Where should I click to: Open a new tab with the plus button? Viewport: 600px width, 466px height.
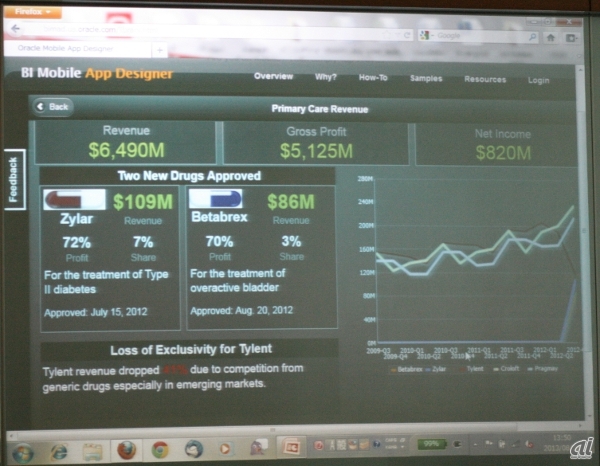(x=160, y=50)
